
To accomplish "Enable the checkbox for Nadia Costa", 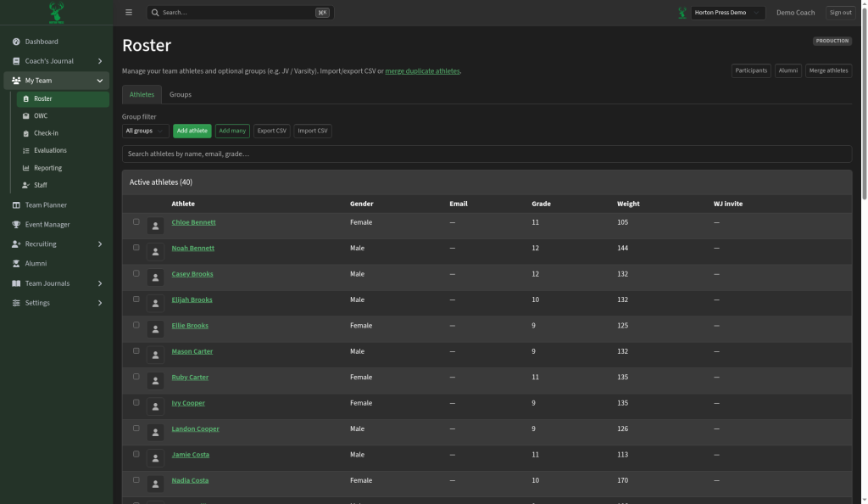I will pos(136,479).
